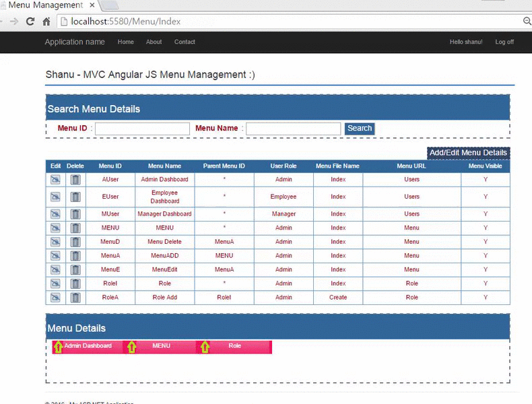This screenshot has height=404, width=532.
Task: Open the About page link
Action: (x=154, y=42)
